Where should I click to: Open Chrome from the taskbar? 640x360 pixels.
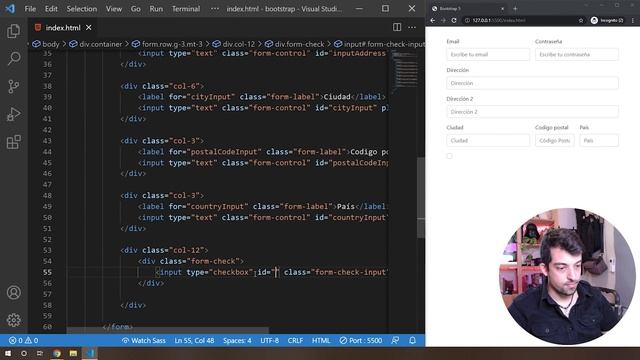click(x=57, y=353)
